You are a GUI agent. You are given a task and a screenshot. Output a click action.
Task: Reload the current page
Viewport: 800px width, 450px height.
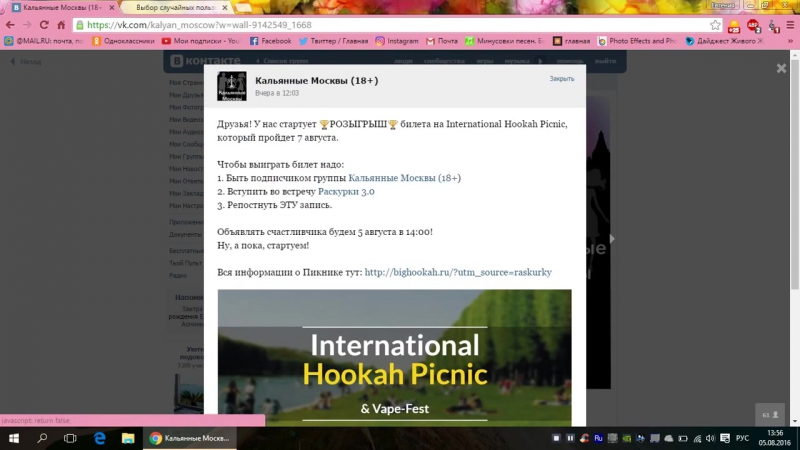(44, 25)
